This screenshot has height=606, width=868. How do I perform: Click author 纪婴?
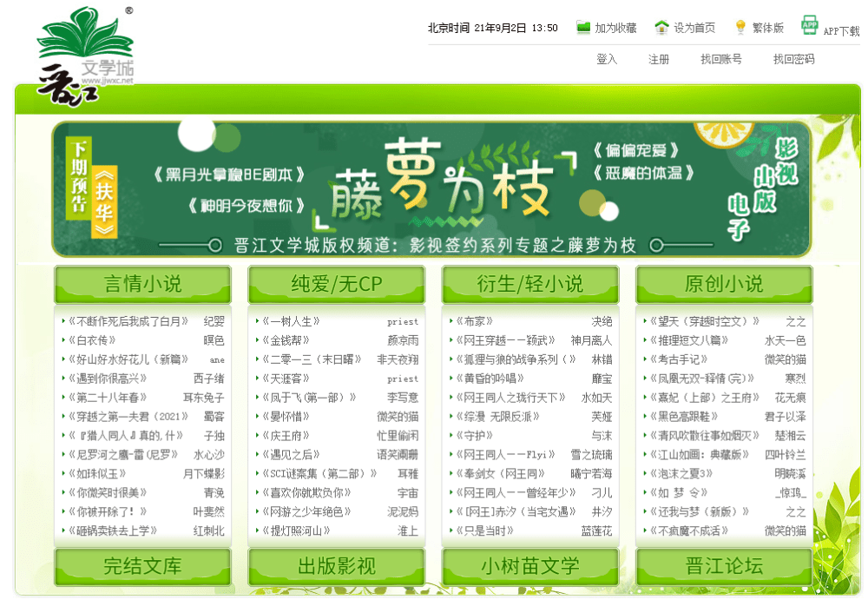click(x=214, y=321)
